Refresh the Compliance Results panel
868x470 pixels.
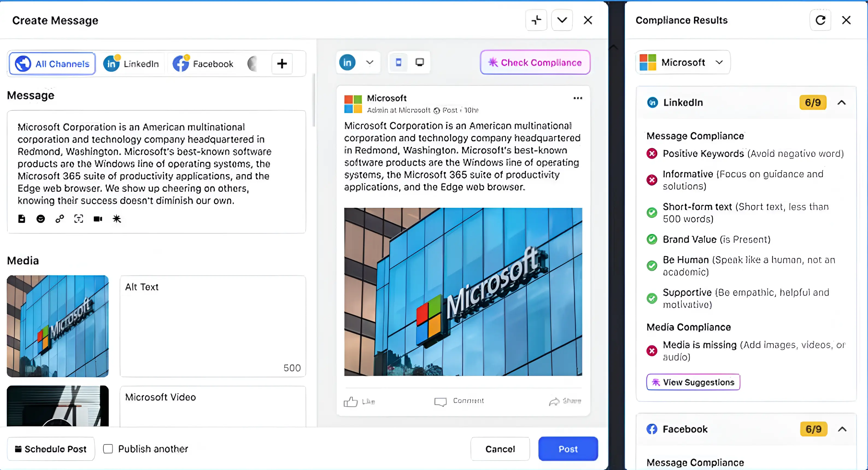(x=820, y=20)
